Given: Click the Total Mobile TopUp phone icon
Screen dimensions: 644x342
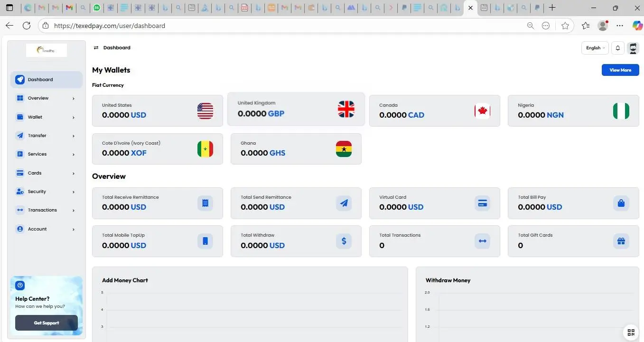Looking at the screenshot, I should (x=205, y=241).
